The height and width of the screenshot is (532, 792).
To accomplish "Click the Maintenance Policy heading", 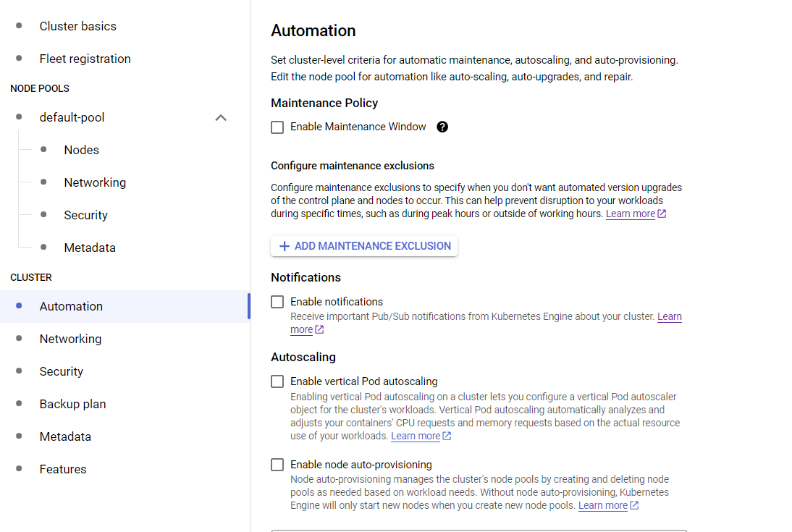I will (x=324, y=103).
